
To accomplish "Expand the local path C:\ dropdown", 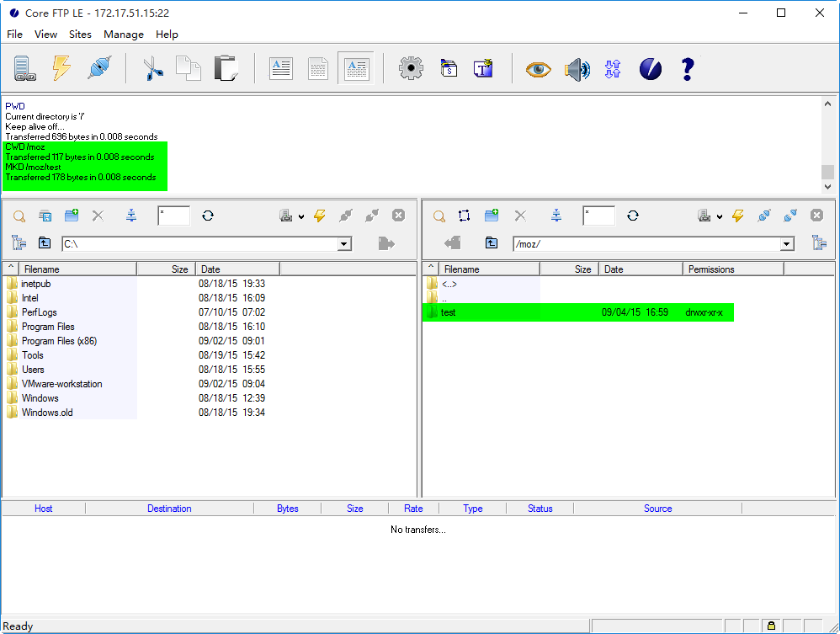I will (x=343, y=244).
